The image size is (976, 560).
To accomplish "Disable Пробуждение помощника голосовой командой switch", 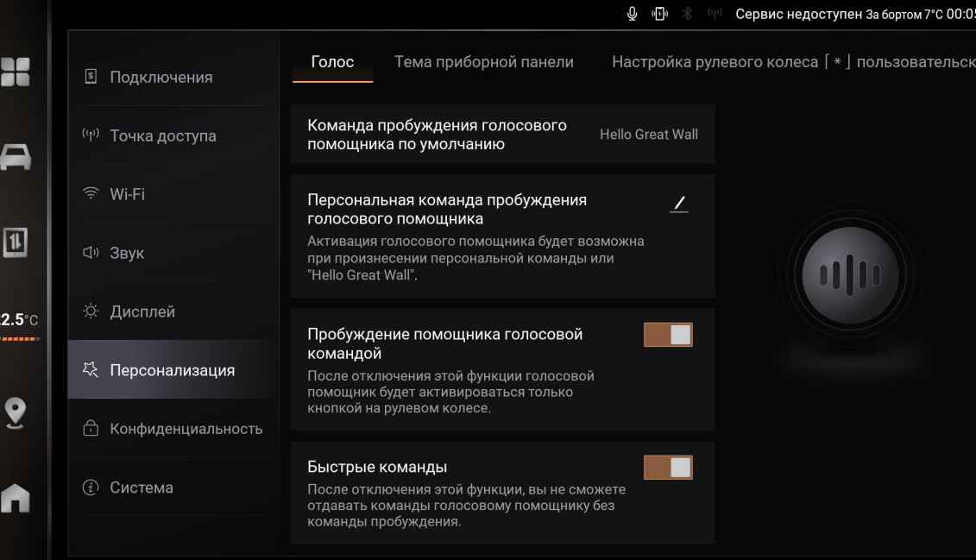I will (x=668, y=335).
